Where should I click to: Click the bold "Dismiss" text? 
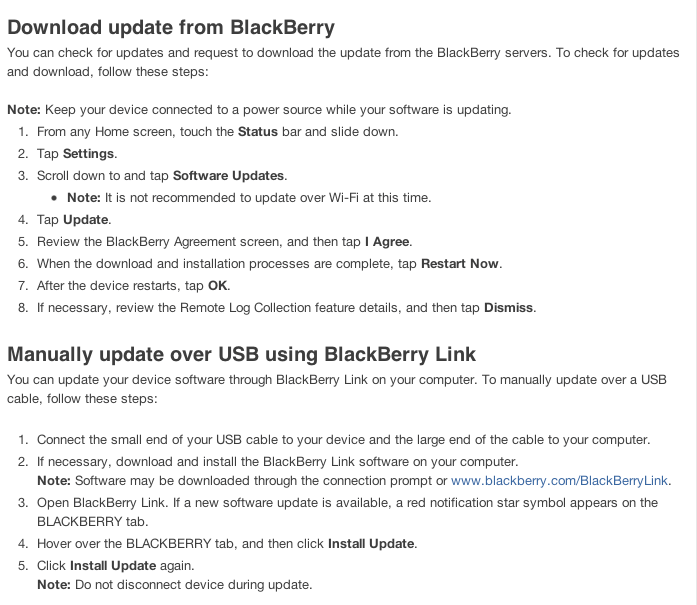point(510,308)
